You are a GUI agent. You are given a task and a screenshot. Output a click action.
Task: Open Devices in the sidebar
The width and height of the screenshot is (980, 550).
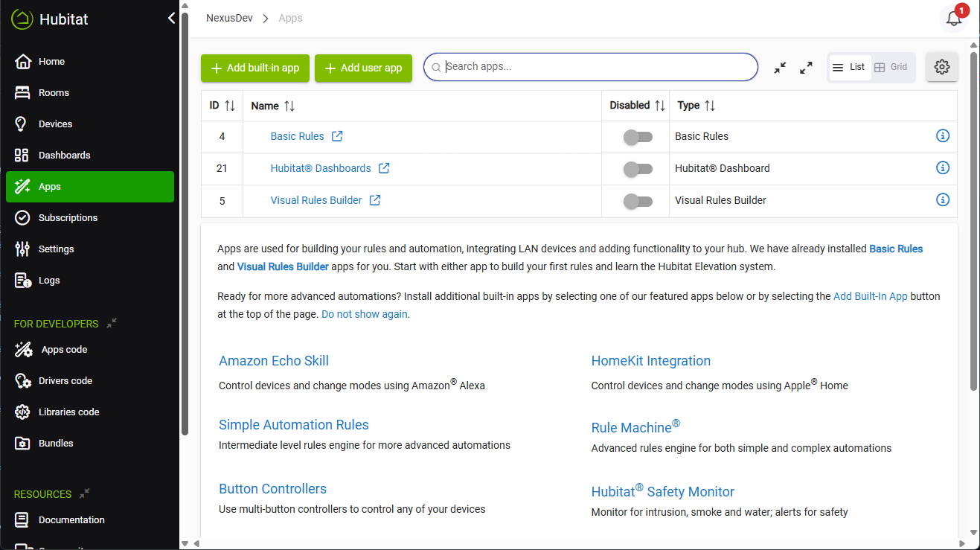pos(55,124)
